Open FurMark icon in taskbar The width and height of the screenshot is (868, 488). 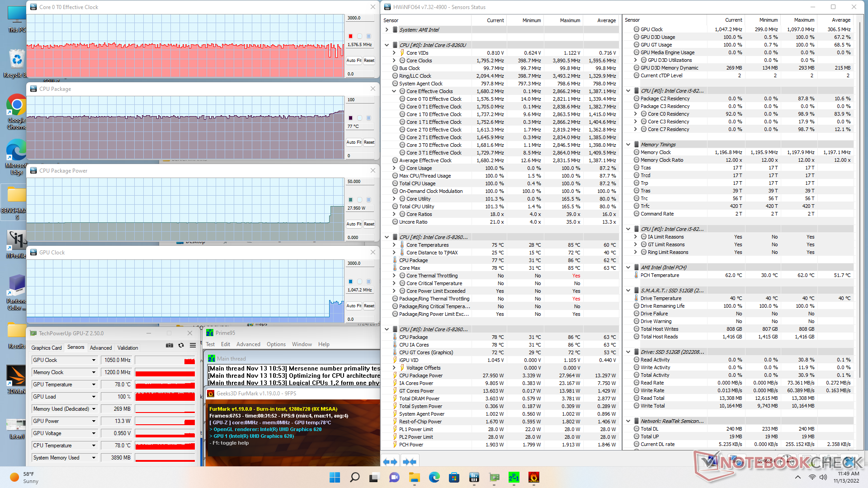(x=533, y=477)
